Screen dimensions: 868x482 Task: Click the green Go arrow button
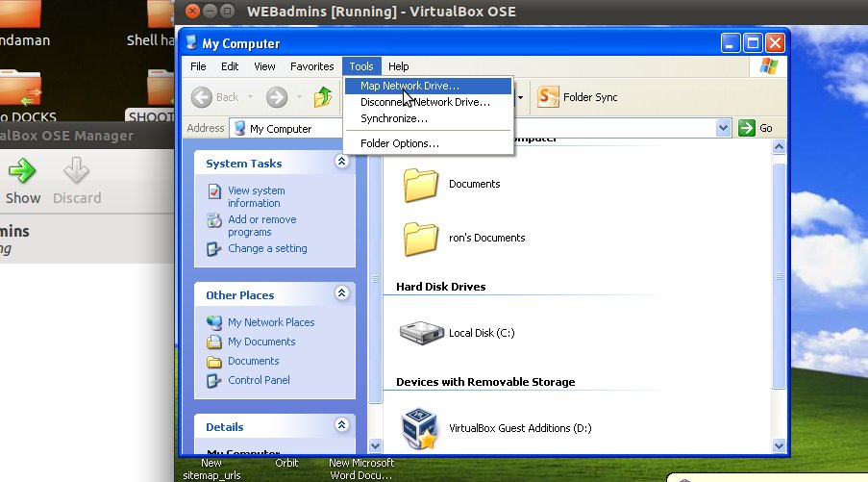coord(747,128)
